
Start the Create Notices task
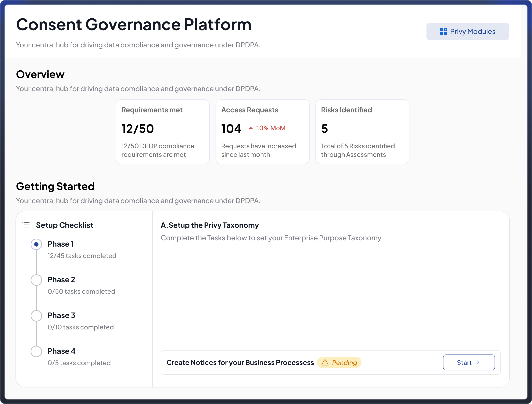click(x=469, y=362)
